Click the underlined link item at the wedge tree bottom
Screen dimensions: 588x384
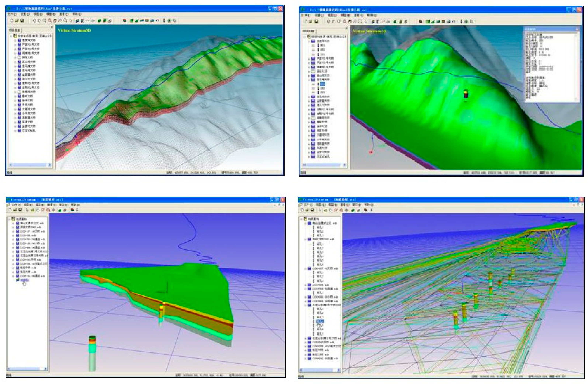(x=25, y=280)
